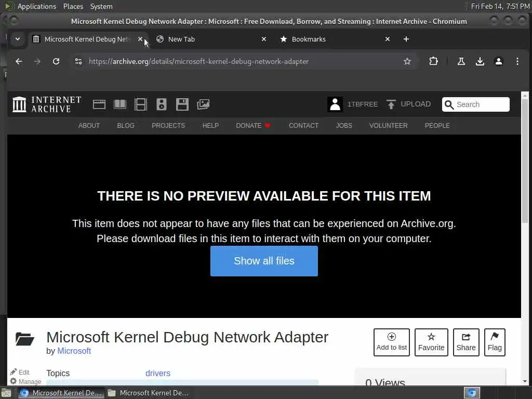Open the Chrome Labs flask icon

tap(461, 61)
